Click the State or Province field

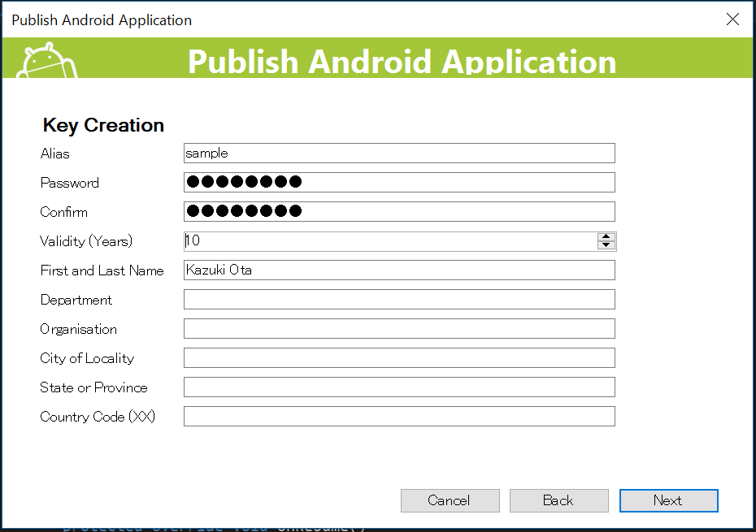(x=399, y=387)
